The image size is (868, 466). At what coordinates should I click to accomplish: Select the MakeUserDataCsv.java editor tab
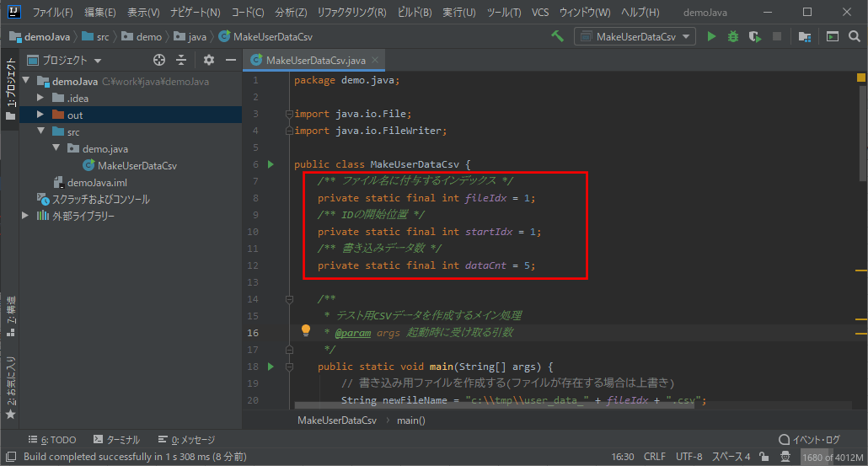pyautogui.click(x=313, y=61)
